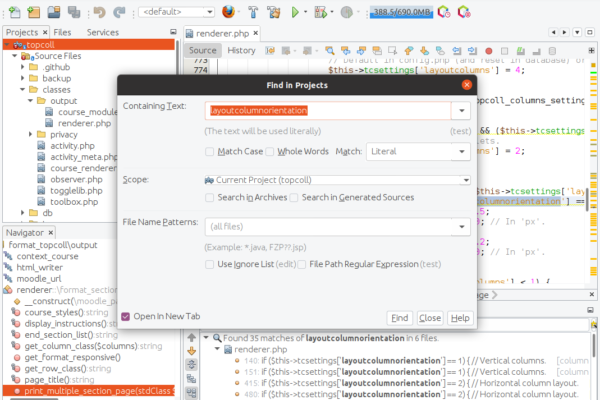Click the Previous Match up arrow in Search Results
This screenshot has width=600, height=400.
(192, 338)
